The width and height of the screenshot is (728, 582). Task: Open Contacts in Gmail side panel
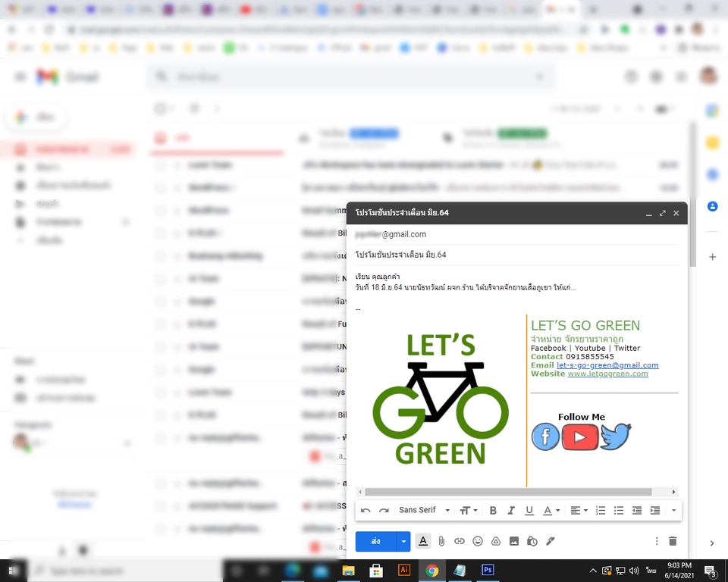712,206
